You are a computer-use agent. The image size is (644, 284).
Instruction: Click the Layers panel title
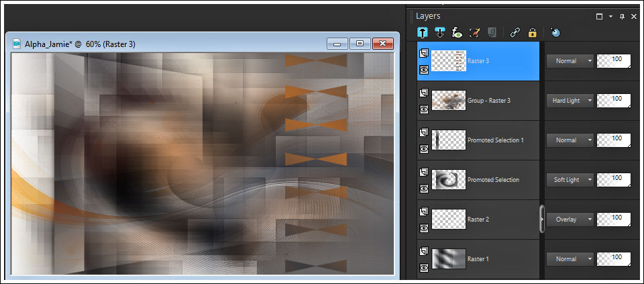428,16
